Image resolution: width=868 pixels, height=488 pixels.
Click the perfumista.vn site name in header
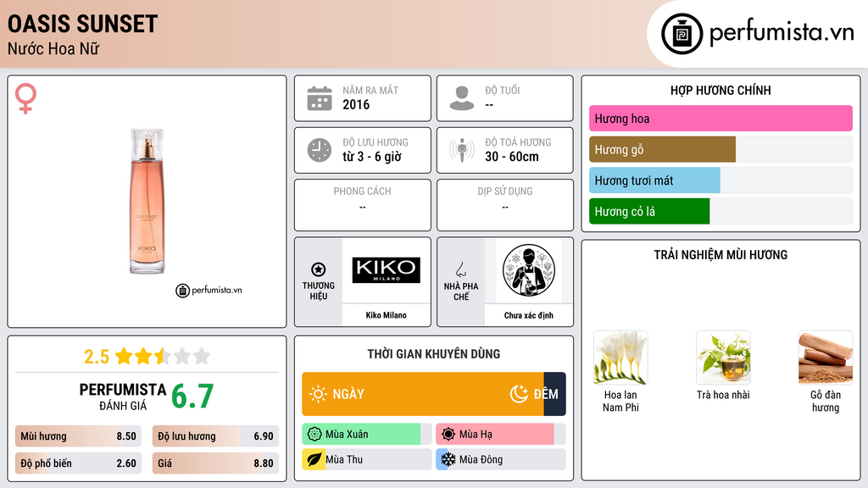(x=782, y=32)
